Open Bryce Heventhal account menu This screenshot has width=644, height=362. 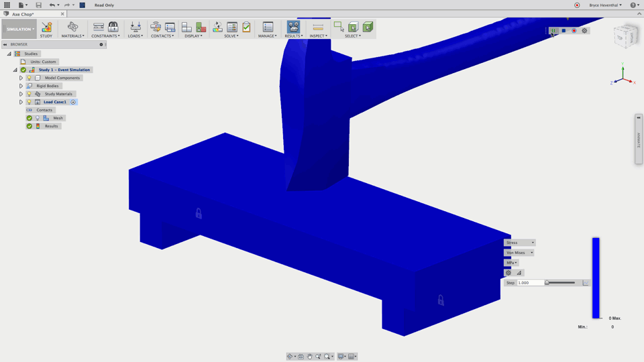click(x=605, y=5)
